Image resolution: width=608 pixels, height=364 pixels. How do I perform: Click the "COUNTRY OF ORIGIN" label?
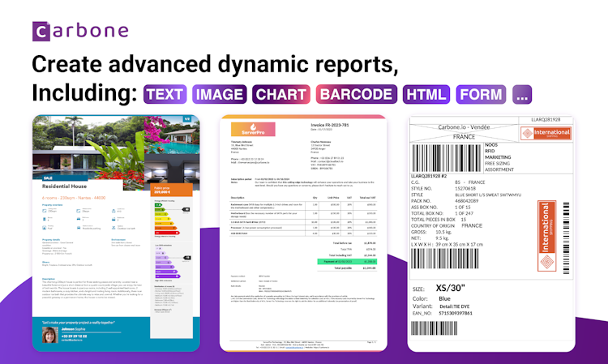(433, 225)
